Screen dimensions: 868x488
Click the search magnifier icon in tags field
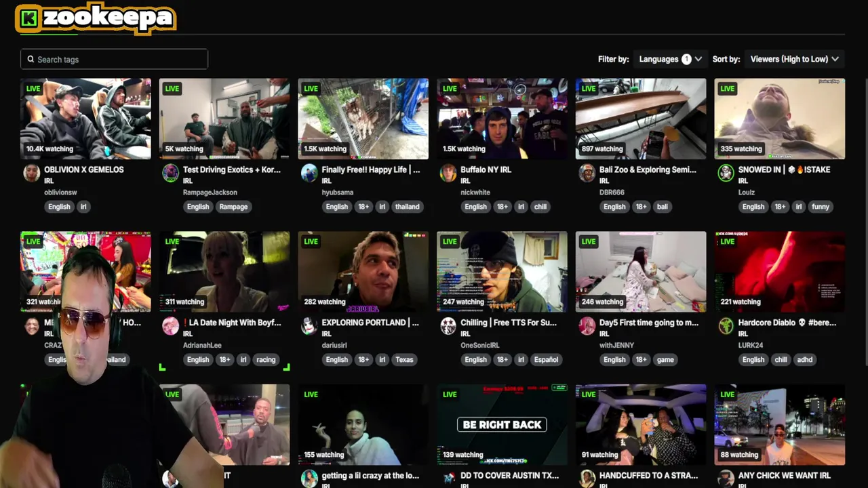pos(31,60)
